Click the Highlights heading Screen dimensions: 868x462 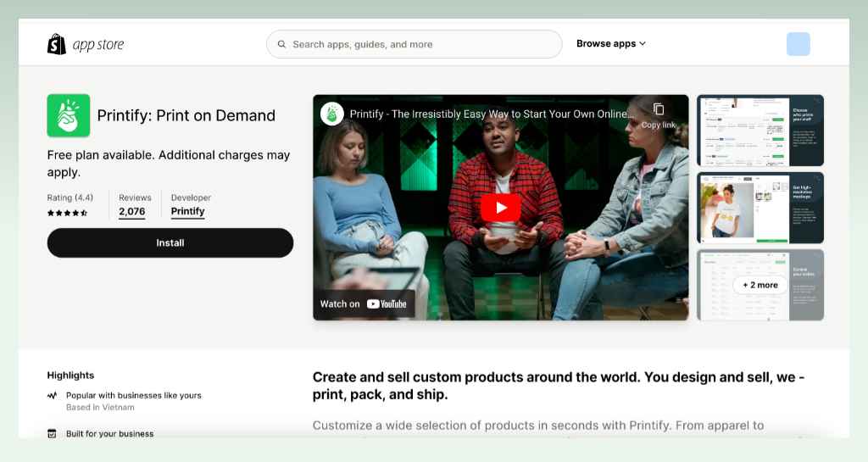(70, 376)
